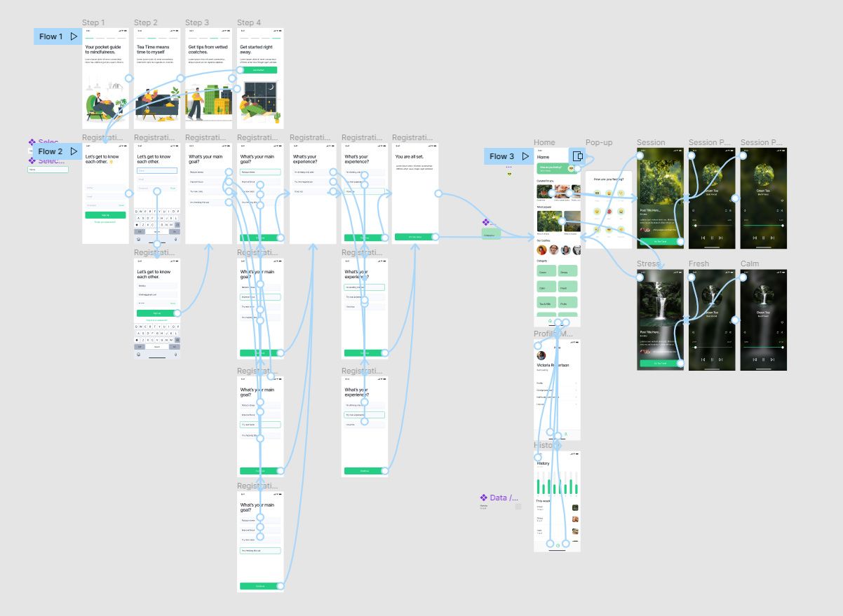This screenshot has height=616, width=843.
Task: Select Improve focus option in third Registration frame
Action: point(208,182)
